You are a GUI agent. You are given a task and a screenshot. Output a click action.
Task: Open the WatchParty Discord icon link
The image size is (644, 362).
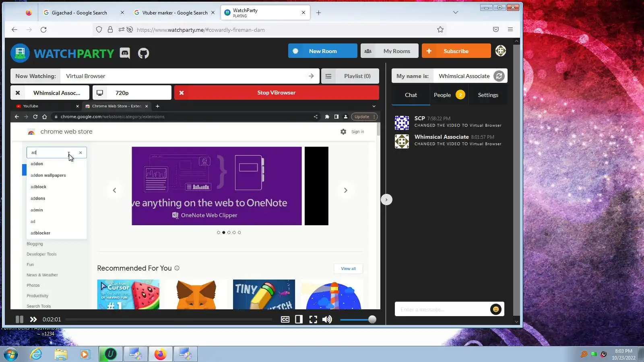tap(125, 53)
